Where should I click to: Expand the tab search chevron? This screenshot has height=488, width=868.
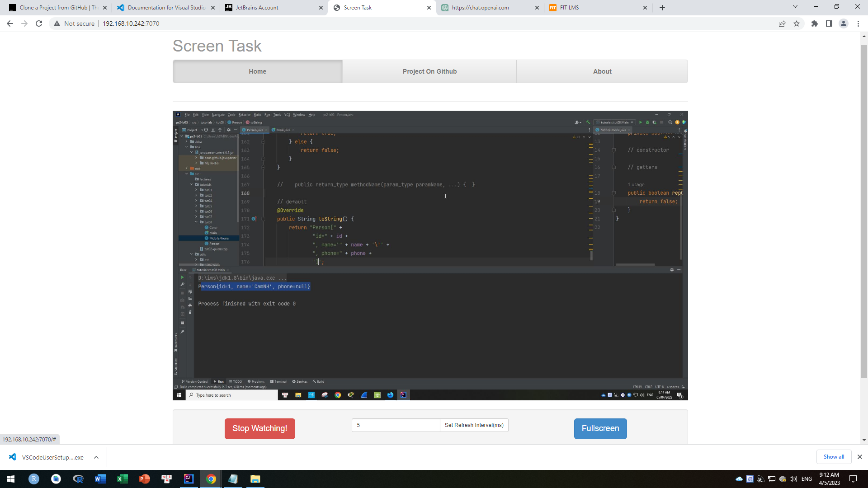point(795,7)
